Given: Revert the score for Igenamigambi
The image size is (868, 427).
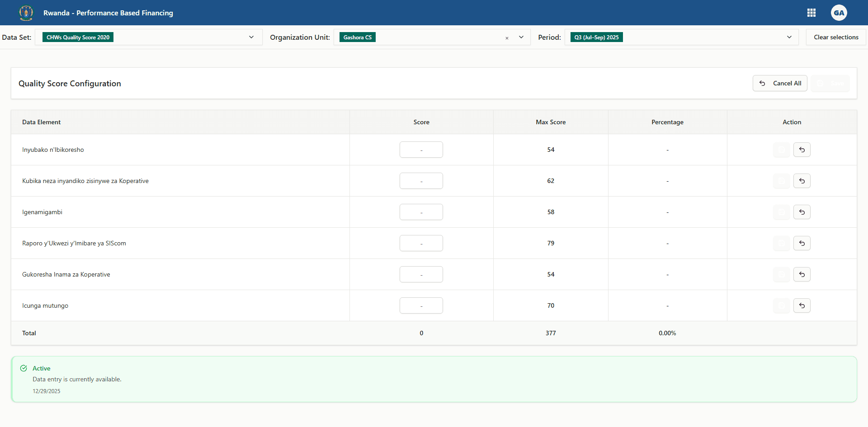Looking at the screenshot, I should point(802,212).
